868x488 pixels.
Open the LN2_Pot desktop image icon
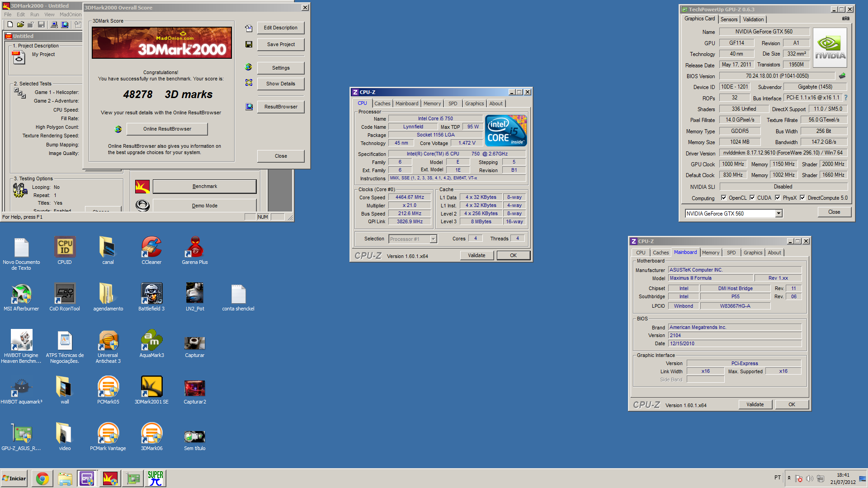(195, 297)
